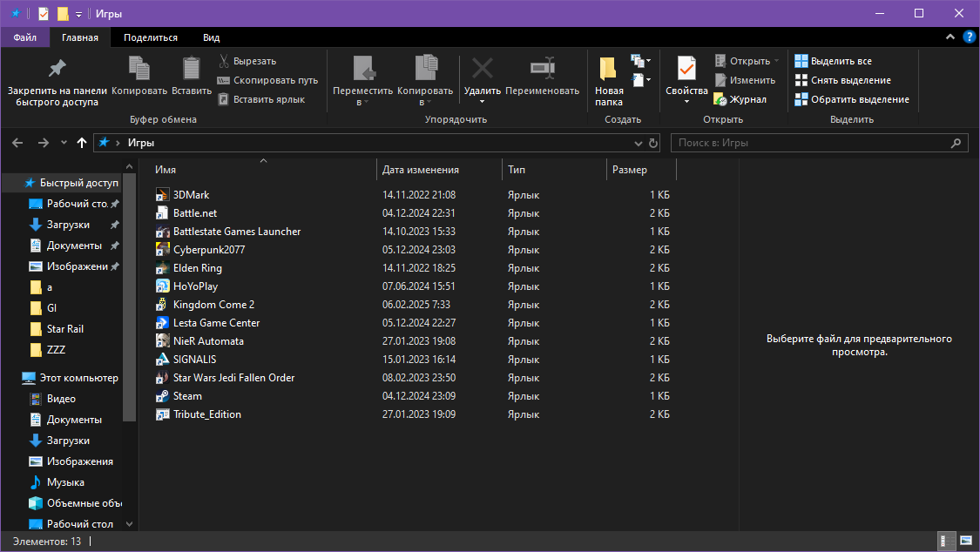The width and height of the screenshot is (980, 552).
Task: Open recent locations dropdown arrow
Action: [x=64, y=143]
